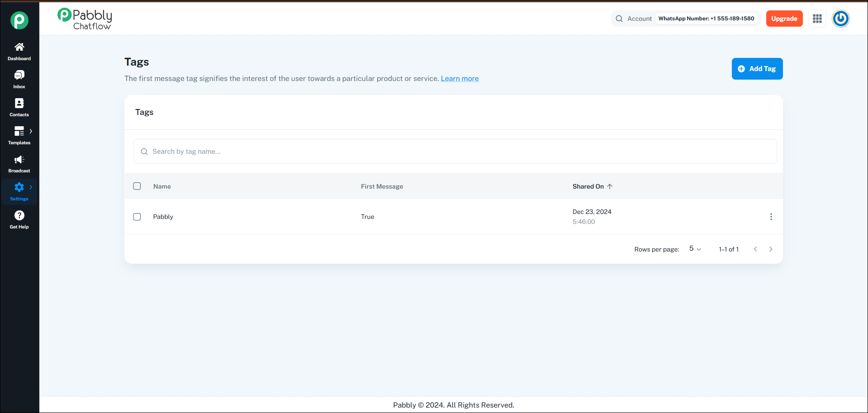Click the Add Tag button
868x413 pixels.
point(757,69)
